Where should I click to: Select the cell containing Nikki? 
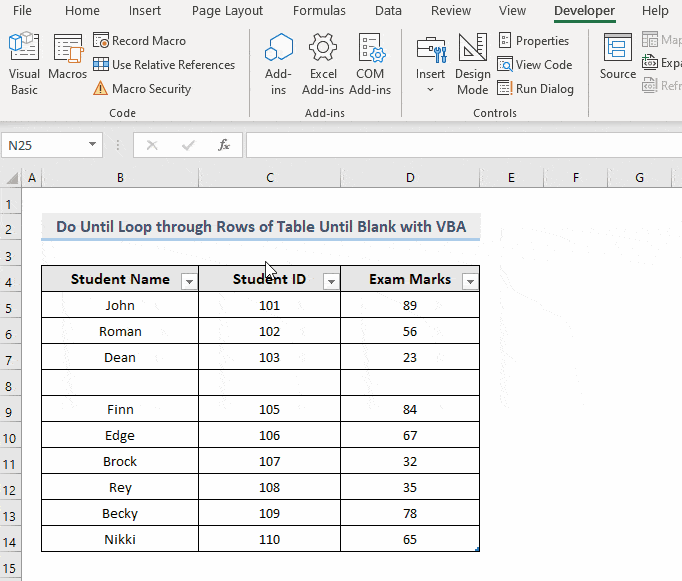(x=120, y=539)
